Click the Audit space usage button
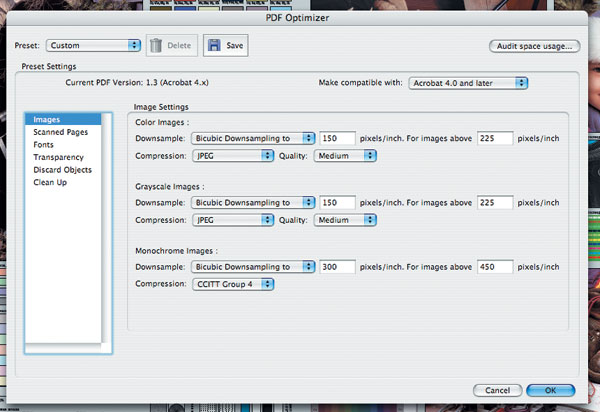The height and width of the screenshot is (412, 600). (535, 46)
